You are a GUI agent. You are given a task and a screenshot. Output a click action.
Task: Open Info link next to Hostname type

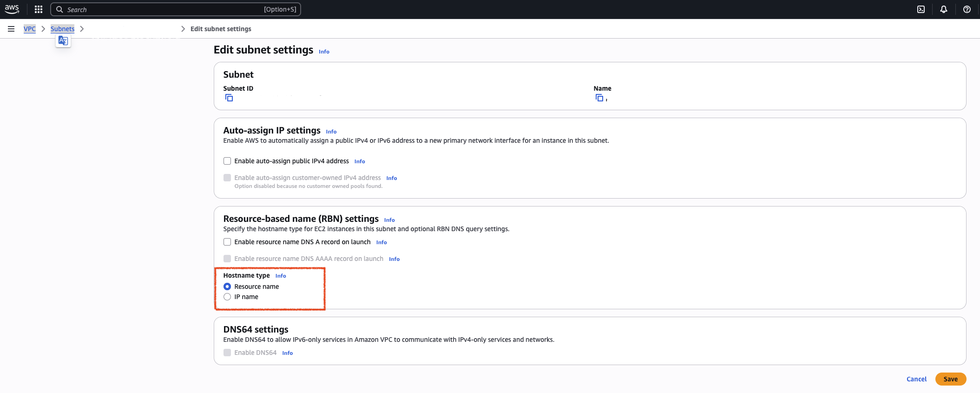281,276
